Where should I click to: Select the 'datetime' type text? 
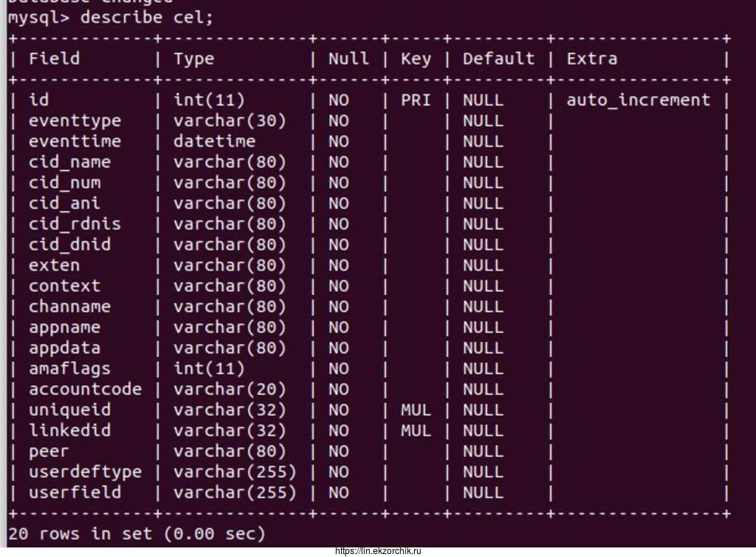(214, 142)
